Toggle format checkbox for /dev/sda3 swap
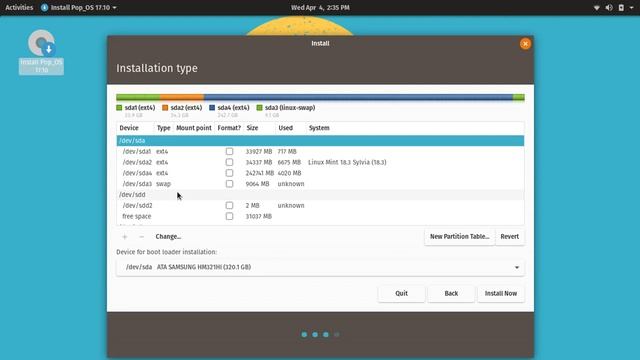Image resolution: width=640 pixels, height=360 pixels. (x=229, y=184)
